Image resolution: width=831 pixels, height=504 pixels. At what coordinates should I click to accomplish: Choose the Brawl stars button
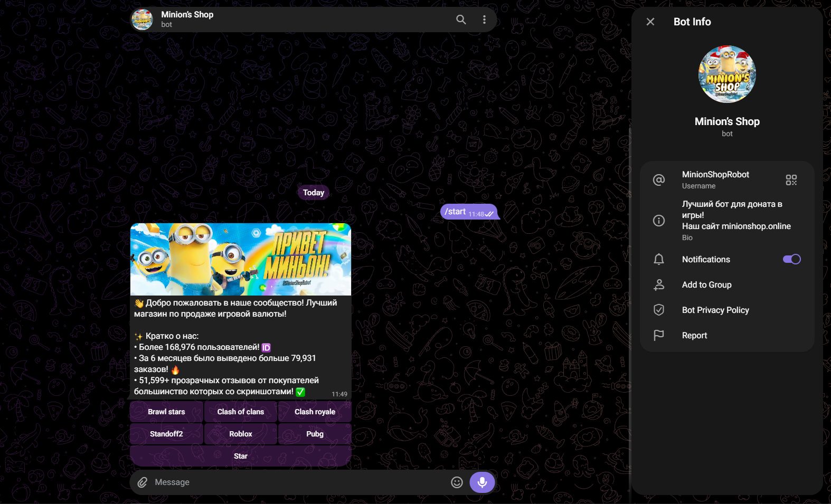[x=166, y=412]
